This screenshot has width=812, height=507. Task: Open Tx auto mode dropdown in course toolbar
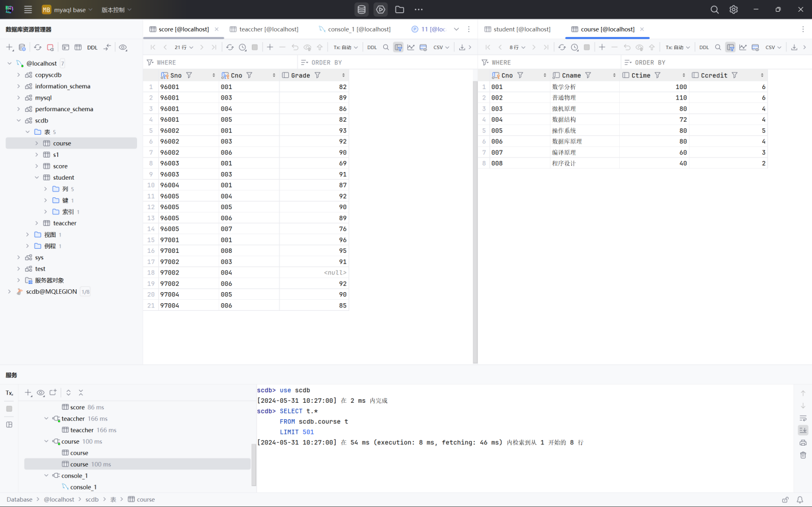tap(678, 47)
